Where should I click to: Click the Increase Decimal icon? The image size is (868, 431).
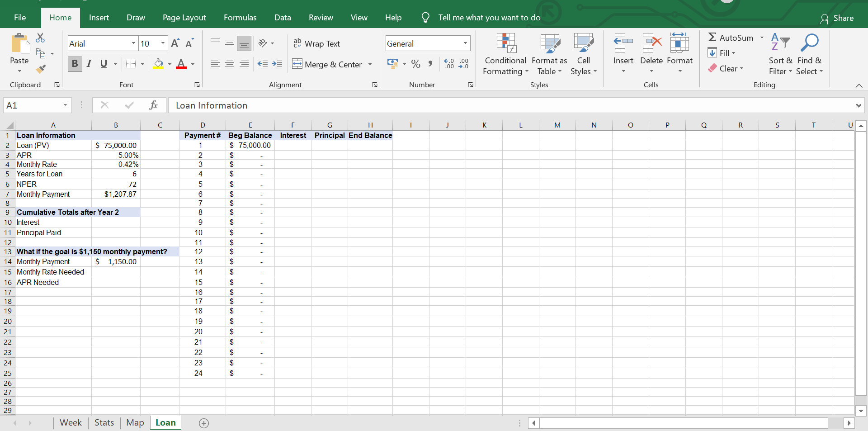click(x=449, y=64)
